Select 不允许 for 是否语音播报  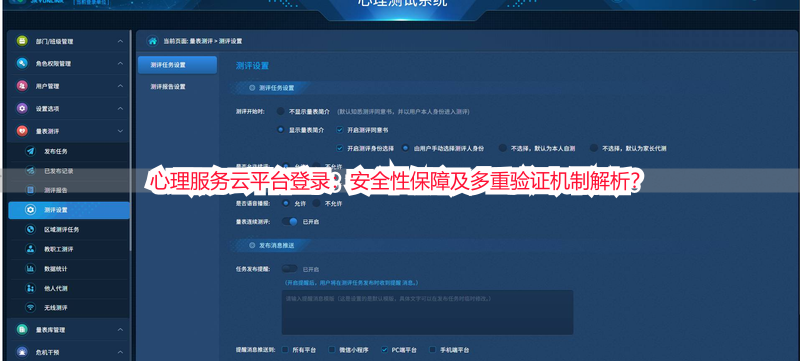[x=316, y=203]
